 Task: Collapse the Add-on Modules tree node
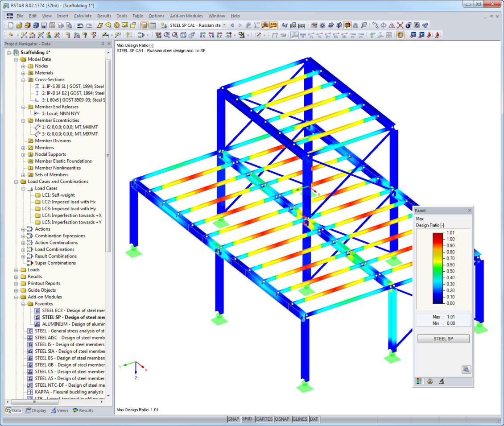[16, 297]
